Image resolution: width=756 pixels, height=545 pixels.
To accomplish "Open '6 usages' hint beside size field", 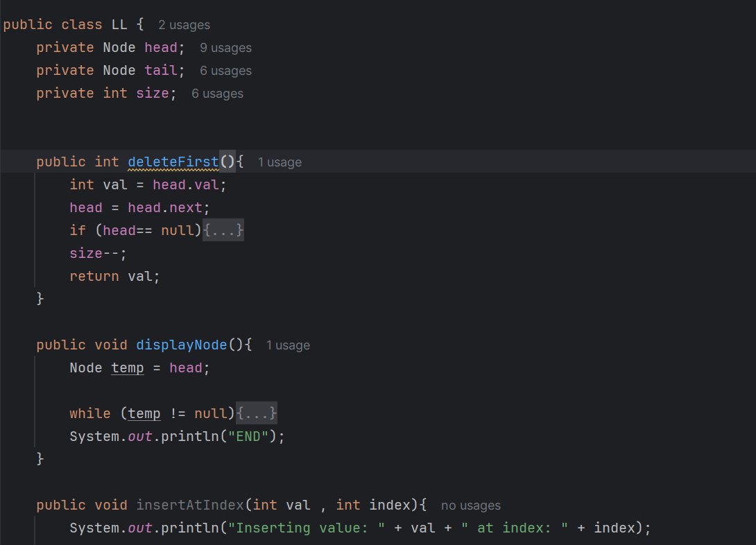I will pos(218,94).
